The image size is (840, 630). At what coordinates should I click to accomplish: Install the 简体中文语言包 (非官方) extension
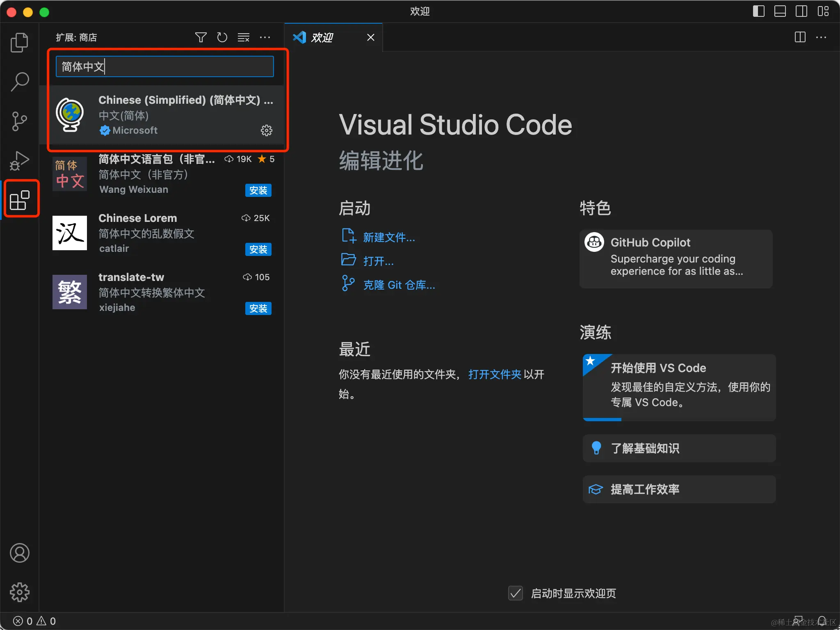pyautogui.click(x=258, y=190)
